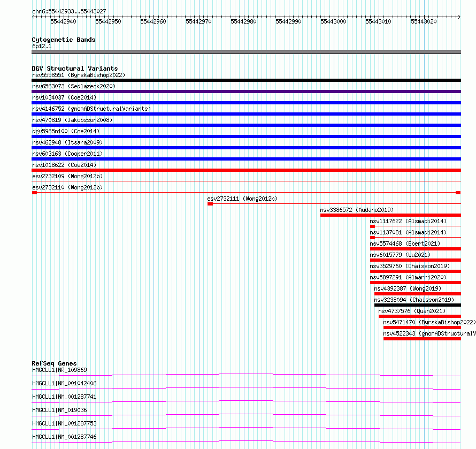Click the blue dgv5965n100 variant bar
476x449 pixels.
tap(246, 136)
